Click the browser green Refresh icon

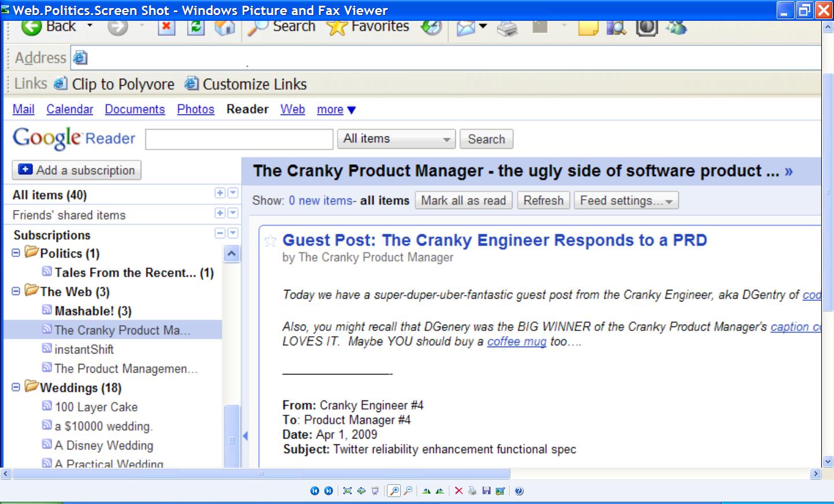click(196, 26)
